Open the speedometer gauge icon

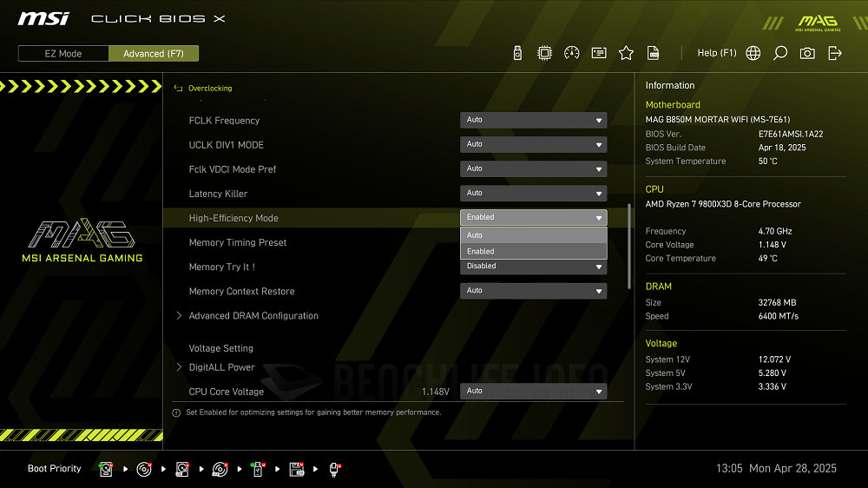click(572, 53)
